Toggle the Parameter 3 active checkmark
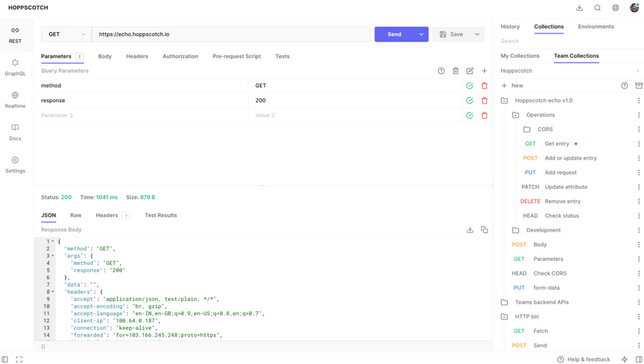Screen dimensions: 644x364 tap(469, 115)
